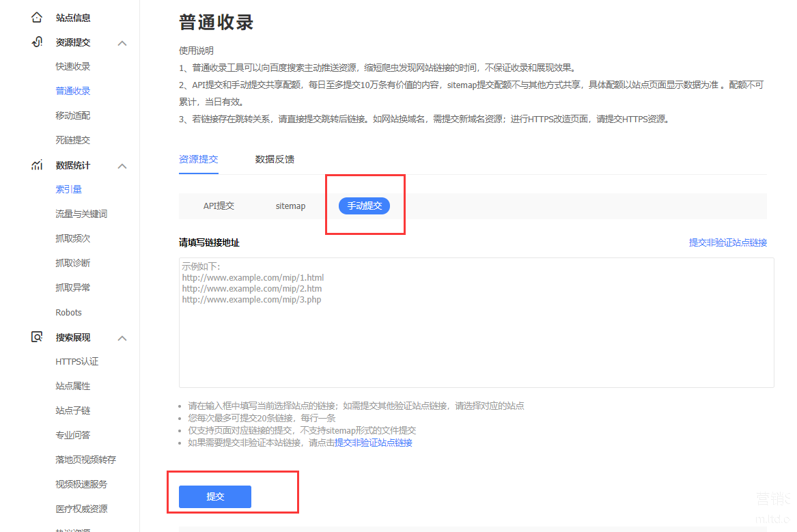This screenshot has width=797, height=532.
Task: Click the 站点信息 home icon
Action: (37, 18)
